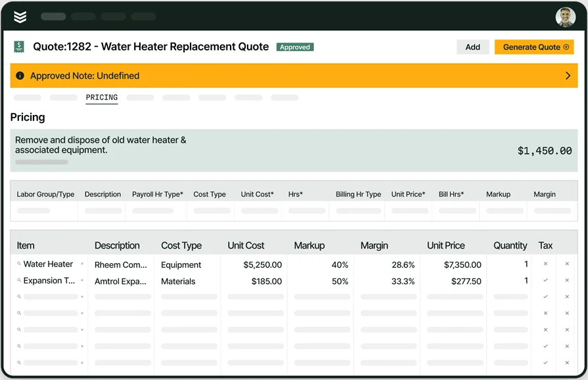Click the labor Unit Cost* column header
The width and height of the screenshot is (588, 380).
click(x=258, y=194)
